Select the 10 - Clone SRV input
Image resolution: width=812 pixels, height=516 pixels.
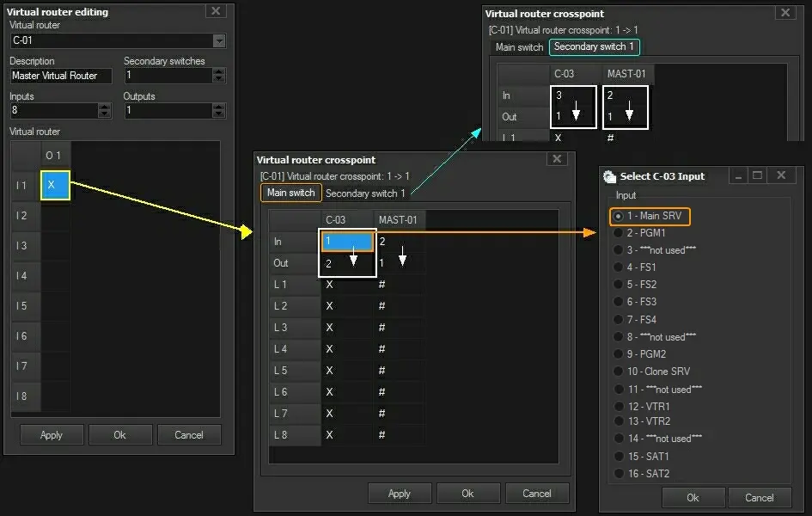[617, 372]
